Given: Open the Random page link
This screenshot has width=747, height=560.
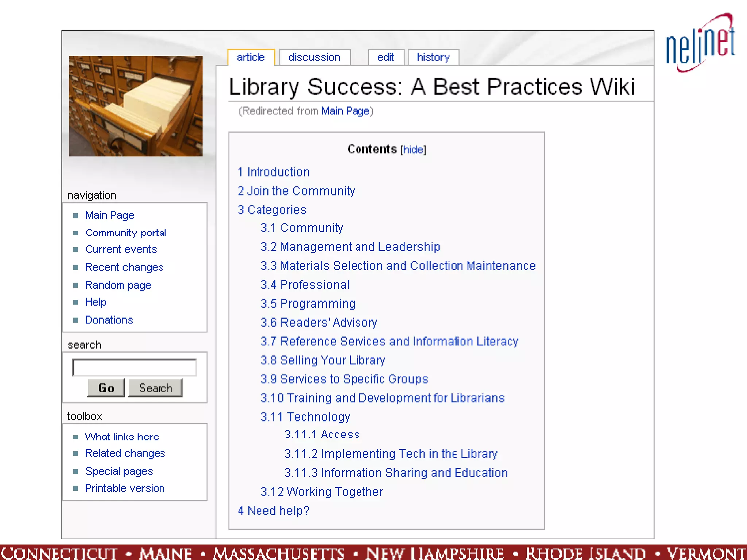Looking at the screenshot, I should [x=118, y=285].
